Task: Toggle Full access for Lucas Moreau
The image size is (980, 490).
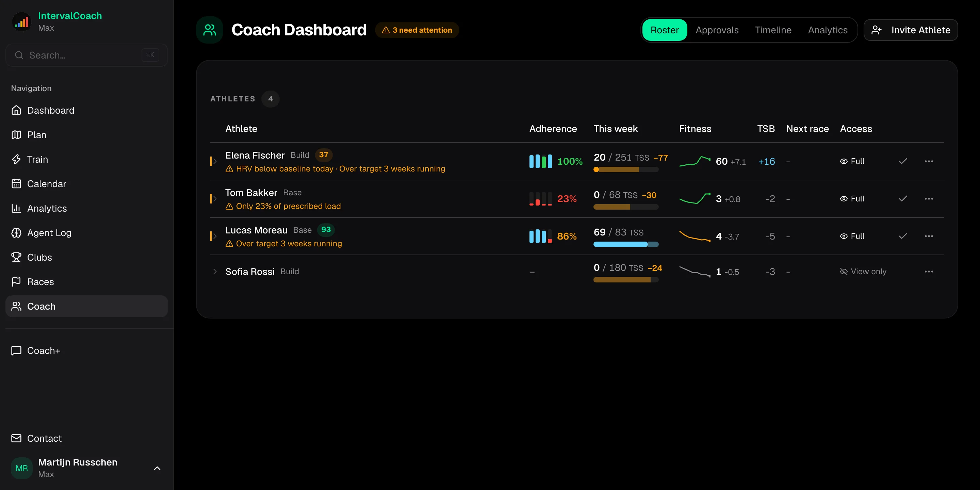Action: pyautogui.click(x=852, y=236)
